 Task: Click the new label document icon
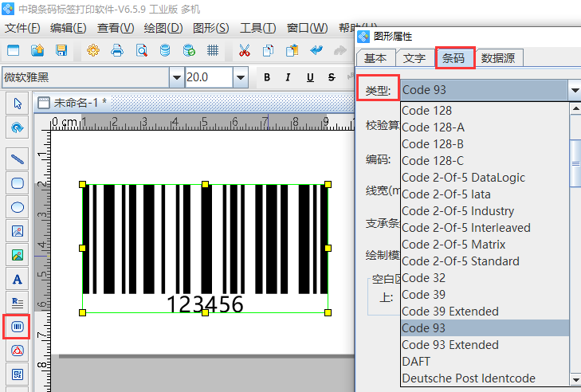pyautogui.click(x=14, y=50)
